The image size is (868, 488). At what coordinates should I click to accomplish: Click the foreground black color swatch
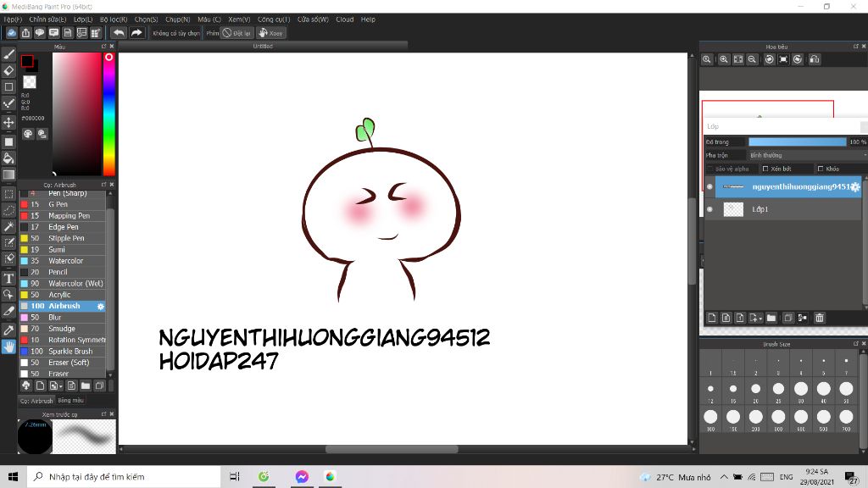click(27, 61)
